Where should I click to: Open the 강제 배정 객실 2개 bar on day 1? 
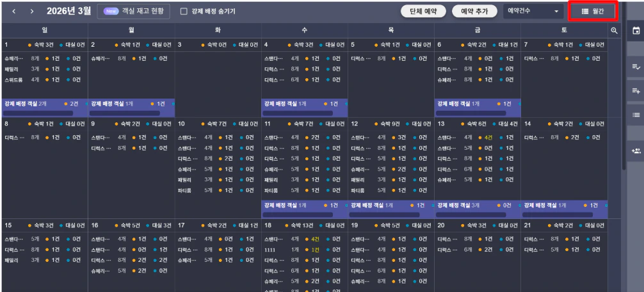(x=45, y=108)
